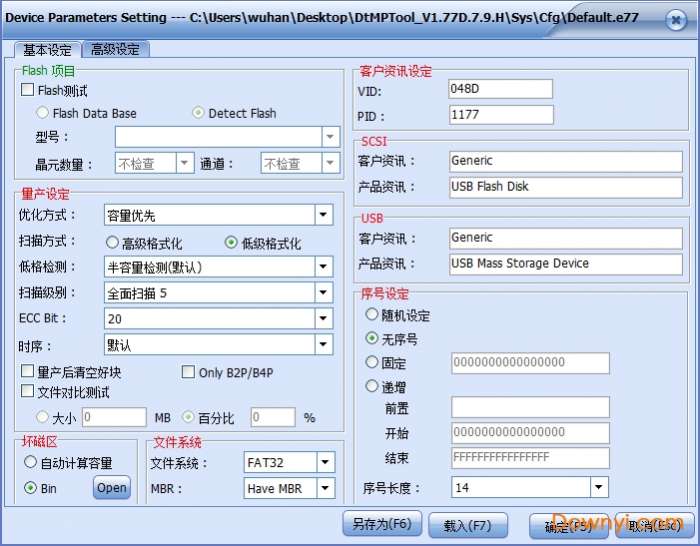Select the 大小 radio option
This screenshot has width=700, height=546.
coord(42,417)
